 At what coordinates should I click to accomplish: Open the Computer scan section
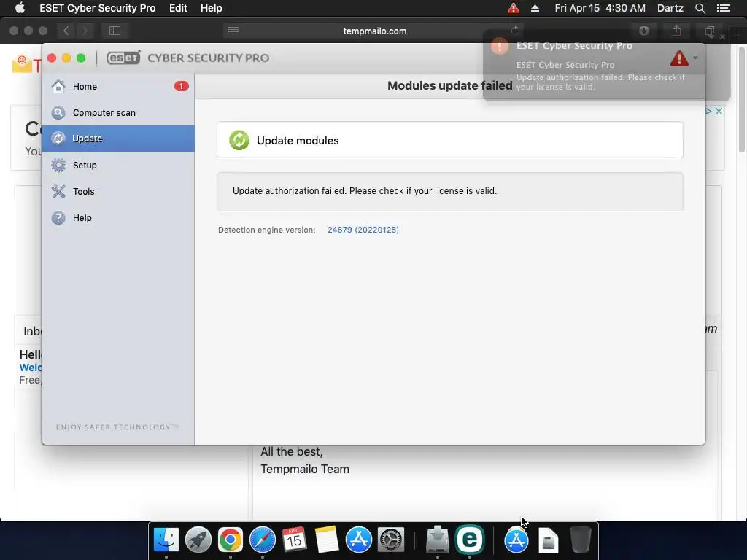[x=117, y=113]
